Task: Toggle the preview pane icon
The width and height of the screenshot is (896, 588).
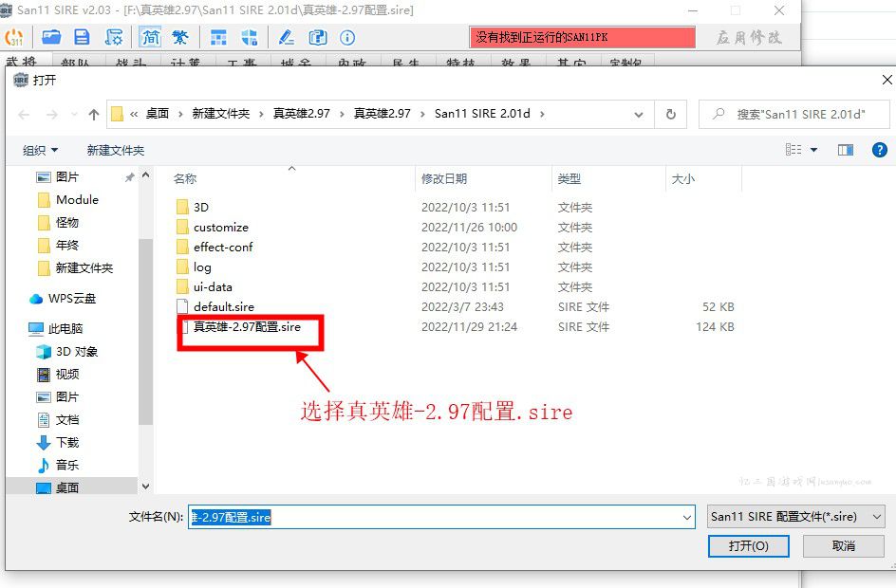Action: click(x=846, y=150)
